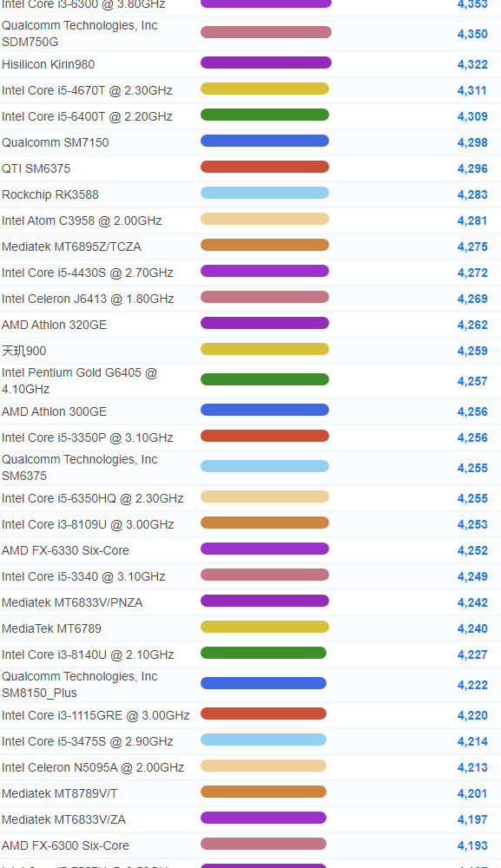Open the Mediatek MT6833V/PNZA entry
The image size is (501, 868).
click(x=72, y=602)
